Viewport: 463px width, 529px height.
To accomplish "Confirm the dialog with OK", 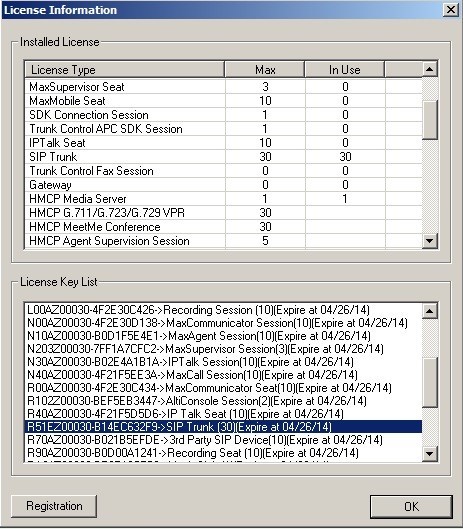I will (411, 506).
